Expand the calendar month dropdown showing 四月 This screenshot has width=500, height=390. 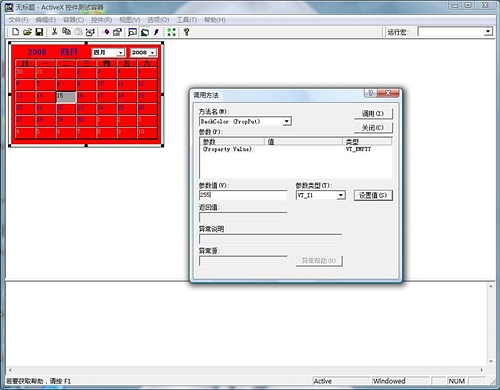tap(120, 53)
